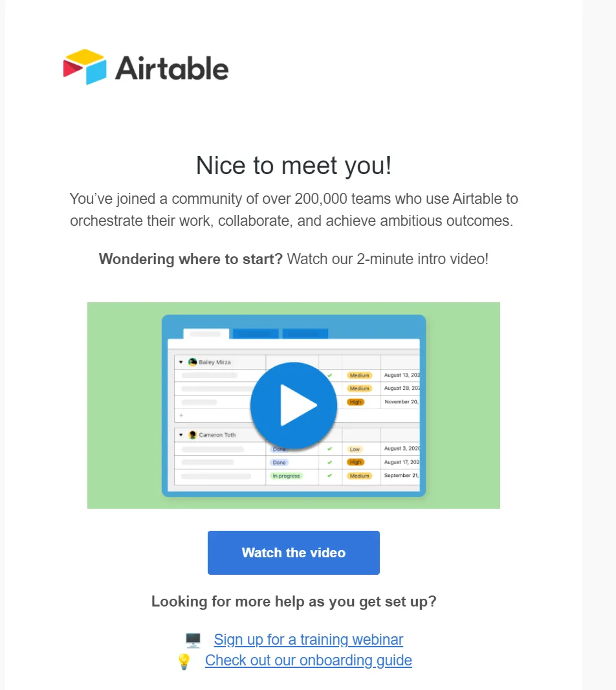Select the white active tab in the preview
The image size is (616, 690).
[x=206, y=334]
